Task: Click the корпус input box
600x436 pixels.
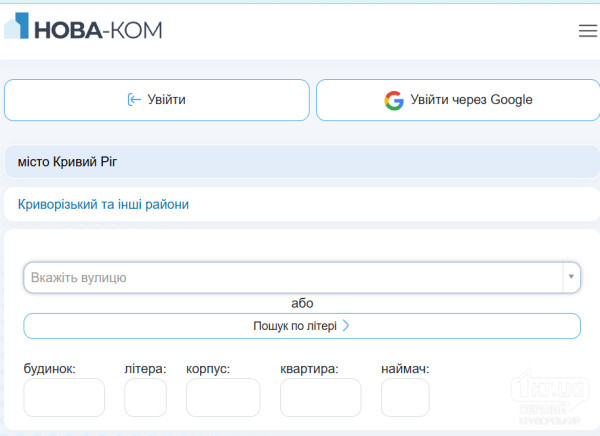Action: point(223,397)
